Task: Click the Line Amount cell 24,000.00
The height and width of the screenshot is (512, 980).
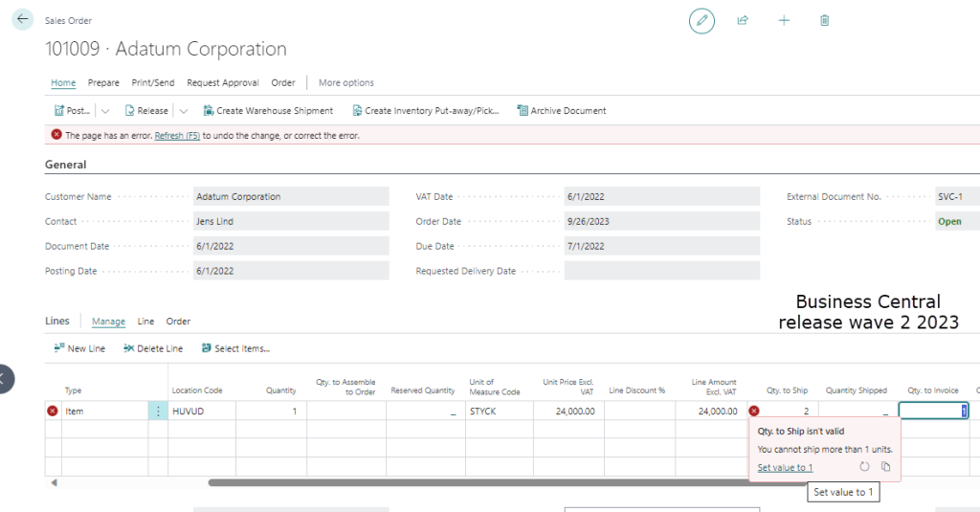Action: pyautogui.click(x=711, y=411)
